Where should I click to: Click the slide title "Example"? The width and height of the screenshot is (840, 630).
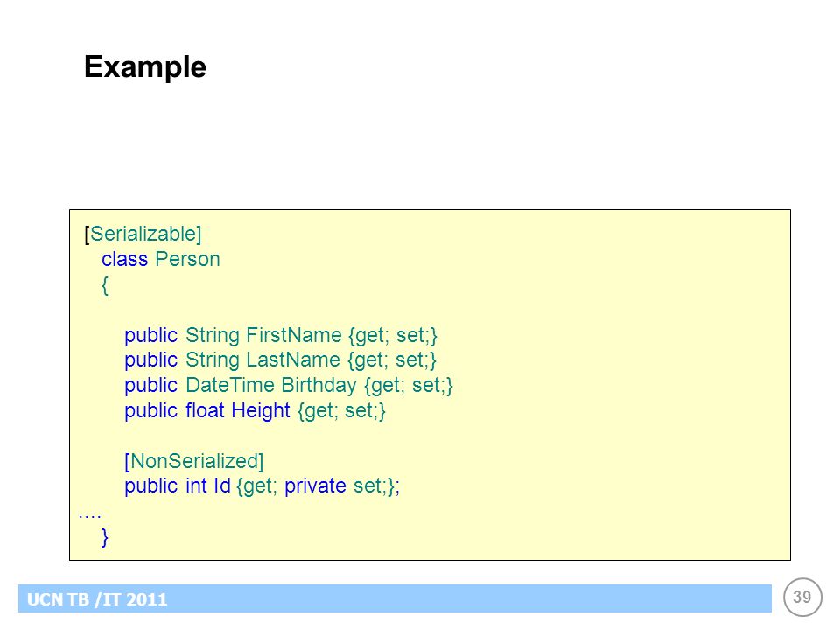tap(145, 67)
